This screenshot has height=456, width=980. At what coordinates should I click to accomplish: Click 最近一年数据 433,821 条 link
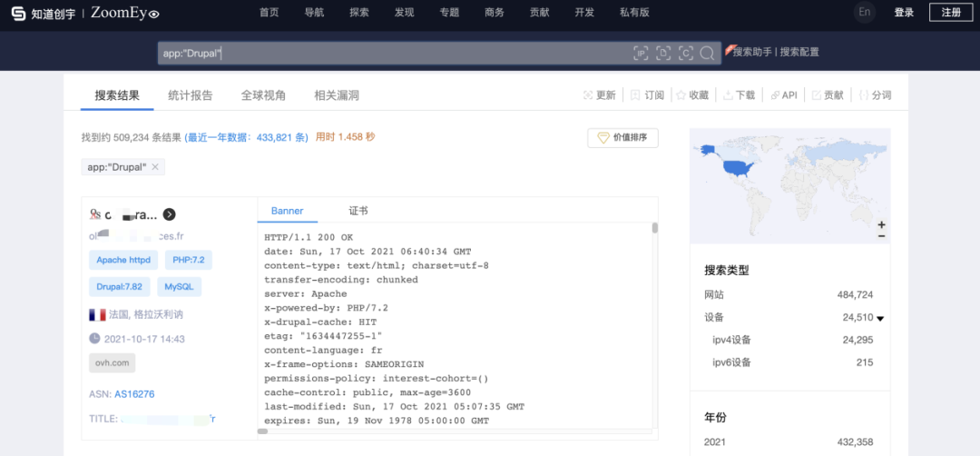[247, 137]
